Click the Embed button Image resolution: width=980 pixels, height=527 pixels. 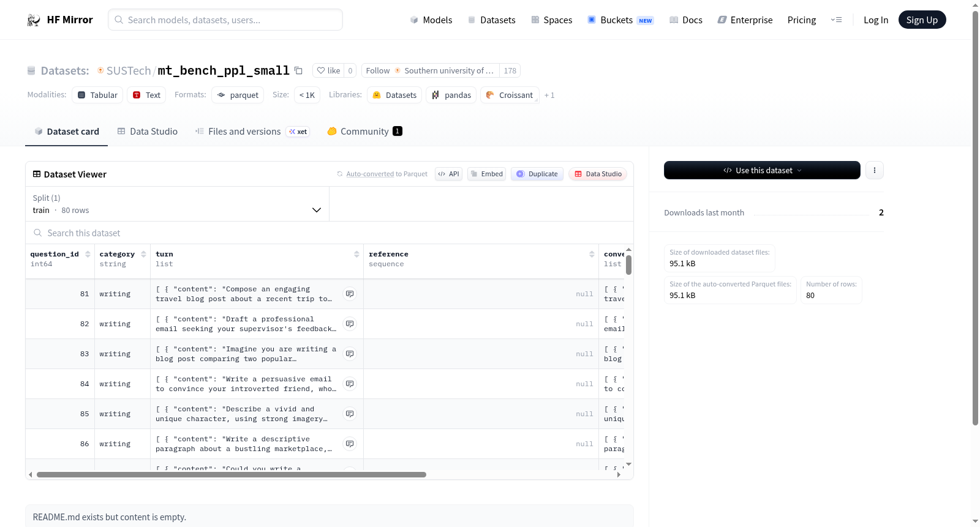click(x=487, y=174)
